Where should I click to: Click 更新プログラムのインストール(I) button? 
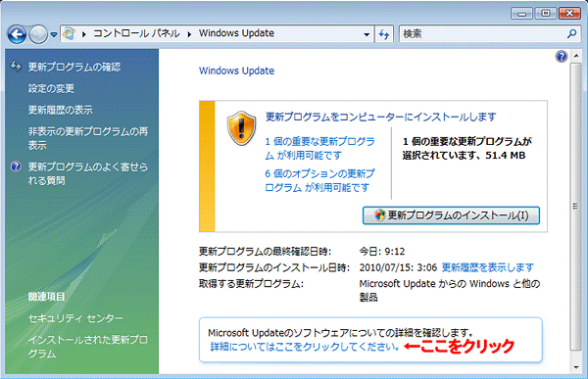click(451, 215)
